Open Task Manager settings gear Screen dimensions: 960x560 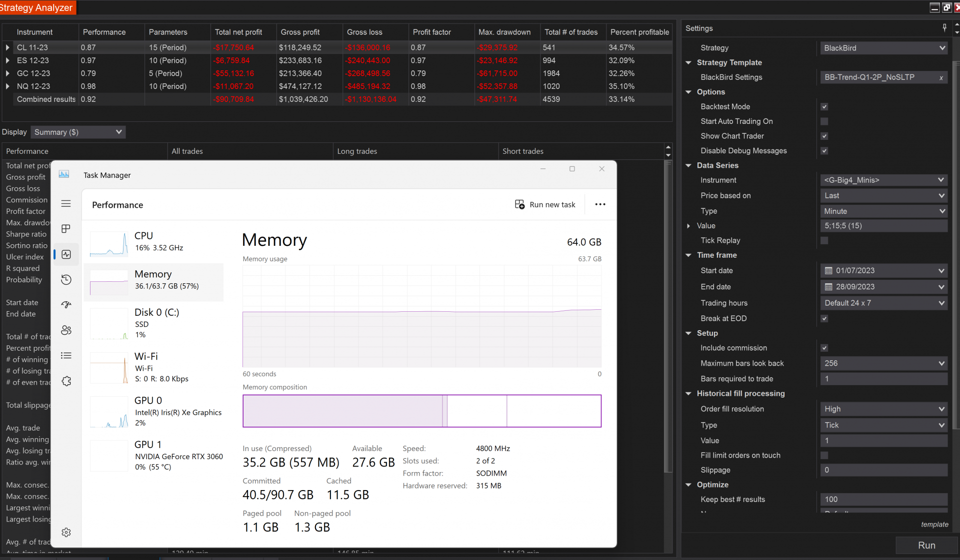pyautogui.click(x=66, y=533)
